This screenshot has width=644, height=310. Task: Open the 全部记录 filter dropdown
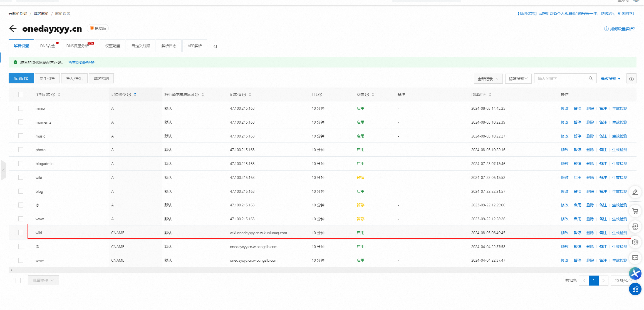[x=488, y=79]
